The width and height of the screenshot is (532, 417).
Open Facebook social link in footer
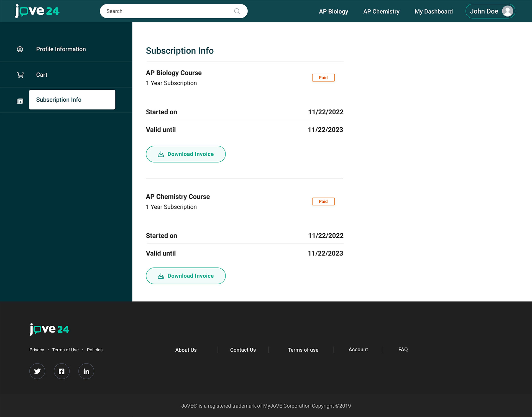[62, 371]
